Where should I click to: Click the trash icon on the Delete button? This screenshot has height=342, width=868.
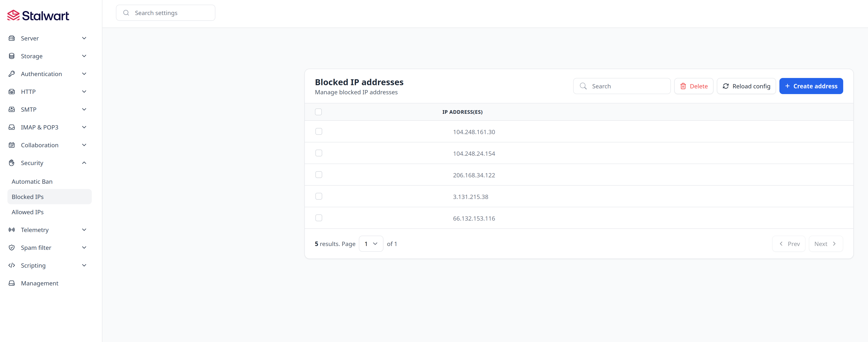[683, 86]
